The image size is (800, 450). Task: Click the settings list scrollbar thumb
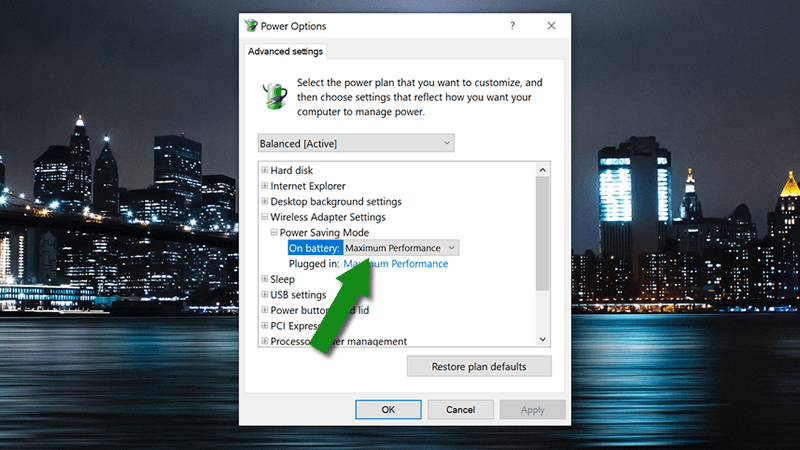[542, 234]
